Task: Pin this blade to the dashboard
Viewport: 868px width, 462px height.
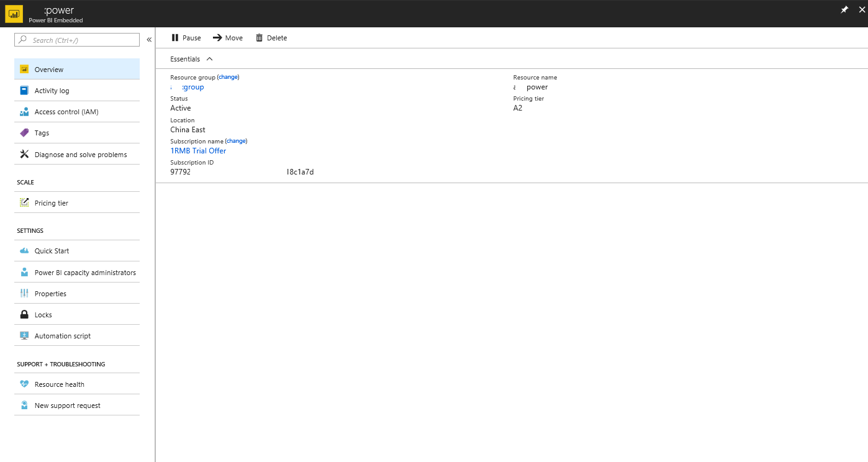Action: tap(844, 10)
